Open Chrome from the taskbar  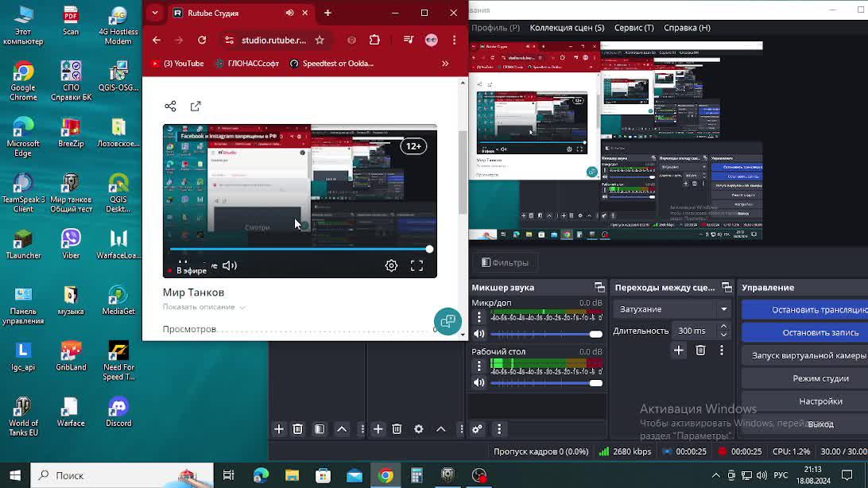[x=386, y=475]
